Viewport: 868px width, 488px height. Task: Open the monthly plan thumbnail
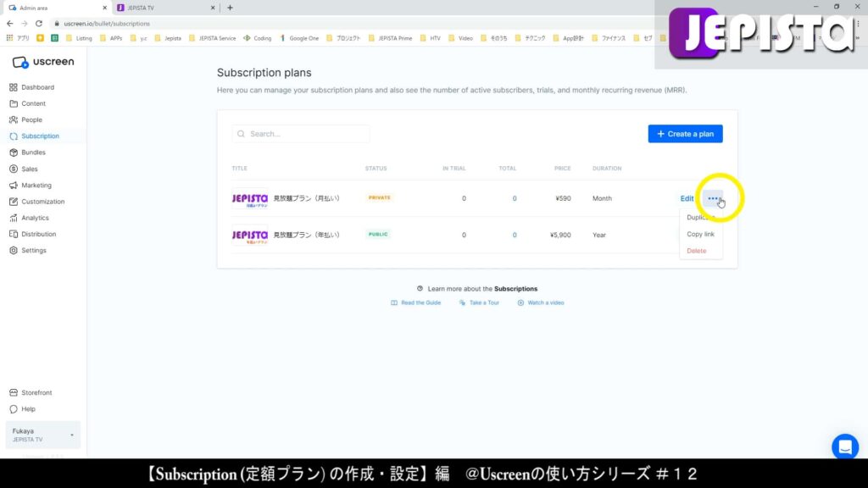(250, 198)
